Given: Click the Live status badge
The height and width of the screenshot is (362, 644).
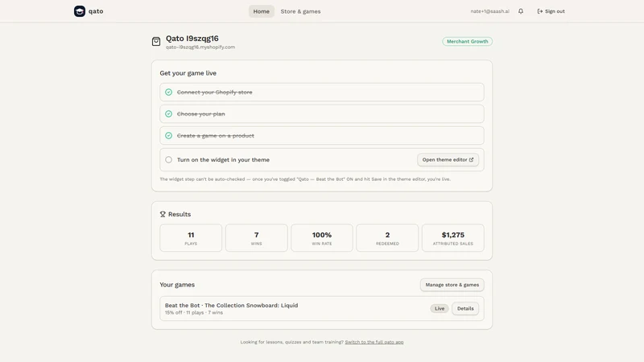Looking at the screenshot, I should tap(440, 308).
